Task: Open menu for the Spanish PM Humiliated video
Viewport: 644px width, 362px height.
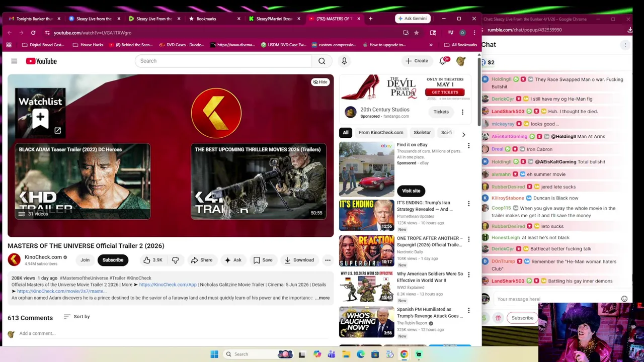Action: click(468, 311)
